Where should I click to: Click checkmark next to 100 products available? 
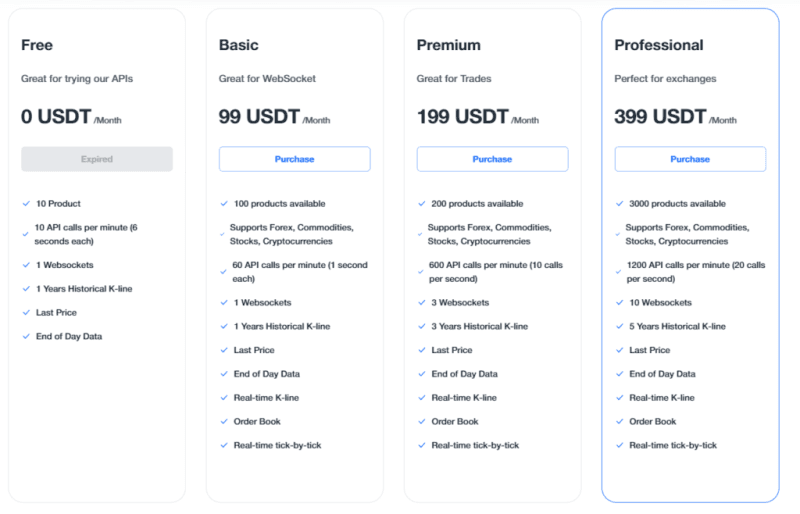pos(224,204)
